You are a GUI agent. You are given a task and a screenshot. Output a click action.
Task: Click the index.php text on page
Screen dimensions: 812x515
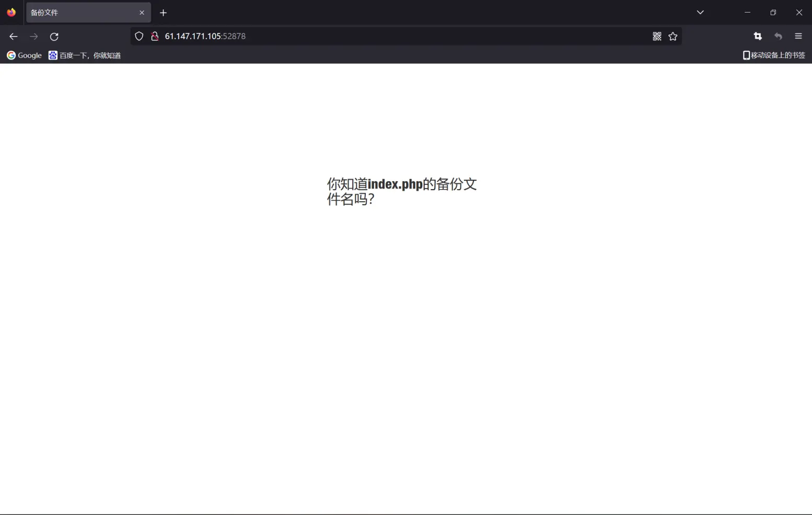pyautogui.click(x=395, y=184)
